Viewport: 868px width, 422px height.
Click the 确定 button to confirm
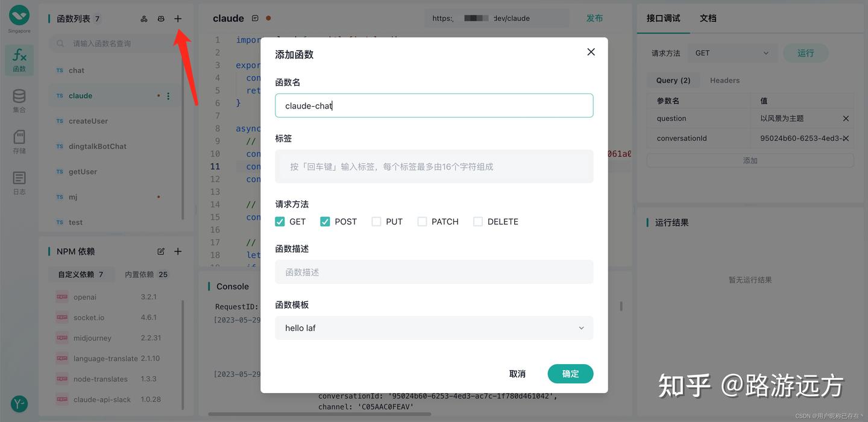(570, 374)
